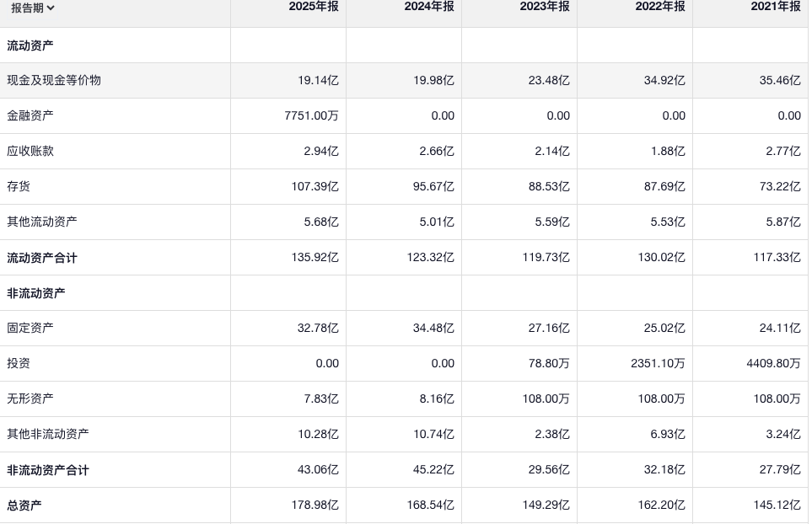
Task: Click the 2021年报 column header
Action: click(775, 7)
